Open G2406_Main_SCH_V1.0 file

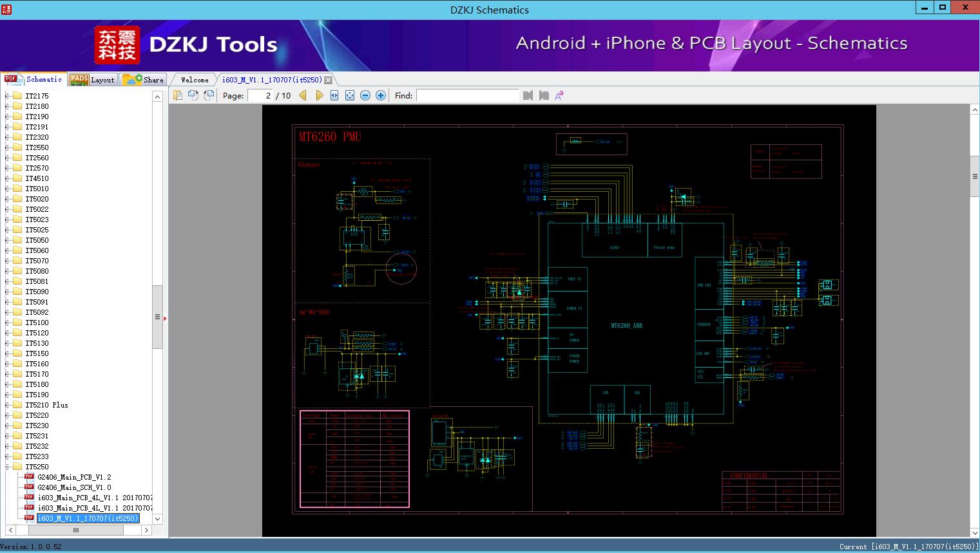74,487
